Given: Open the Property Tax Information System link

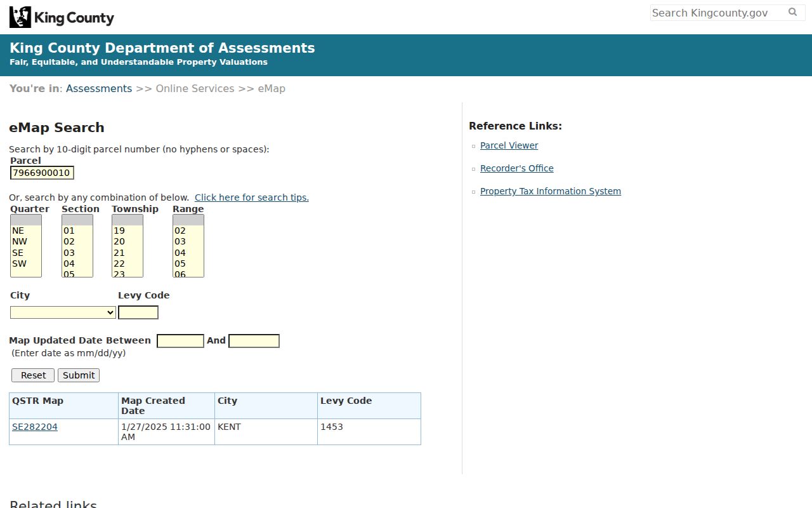Looking at the screenshot, I should tap(551, 191).
